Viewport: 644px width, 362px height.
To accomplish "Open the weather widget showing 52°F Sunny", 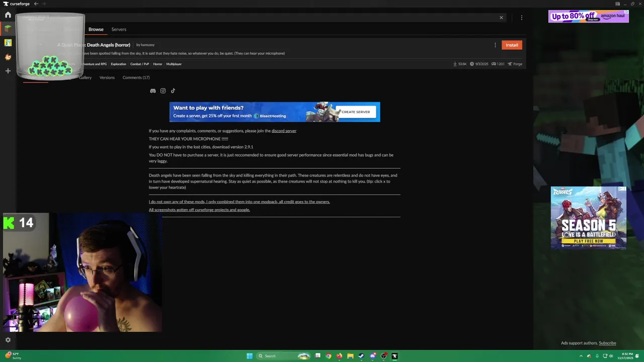I will coord(14,356).
